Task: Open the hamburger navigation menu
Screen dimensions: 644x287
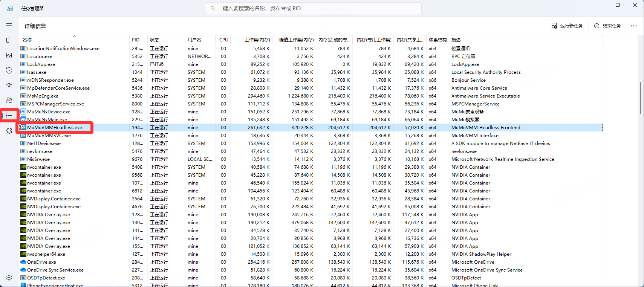Action: pyautogui.click(x=9, y=25)
